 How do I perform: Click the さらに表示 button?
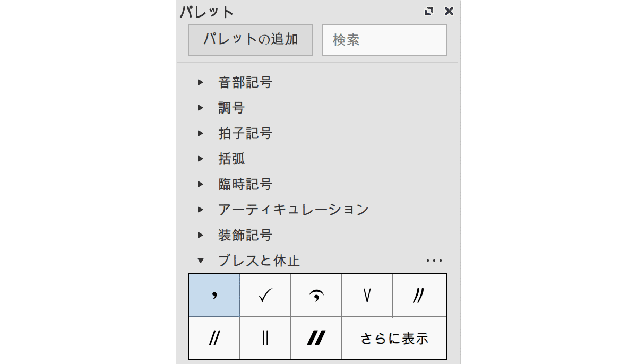(x=394, y=338)
